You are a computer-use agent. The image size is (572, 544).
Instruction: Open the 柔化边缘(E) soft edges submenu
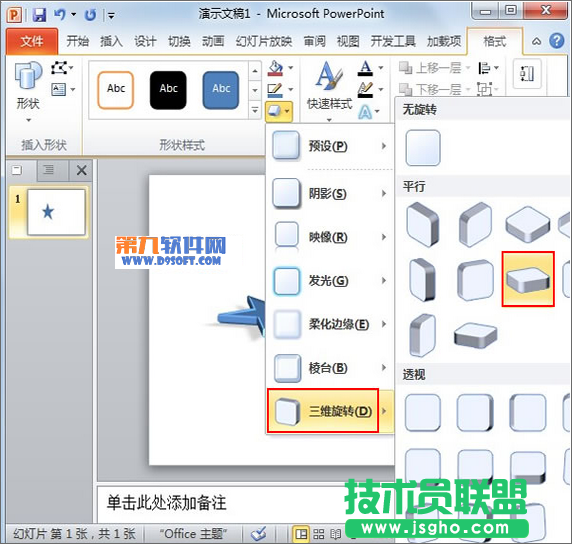329,324
